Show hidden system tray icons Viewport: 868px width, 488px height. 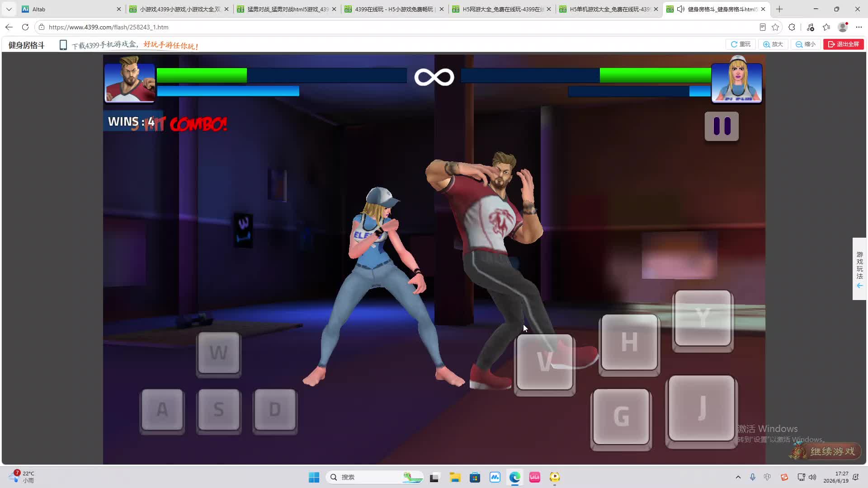click(x=738, y=477)
